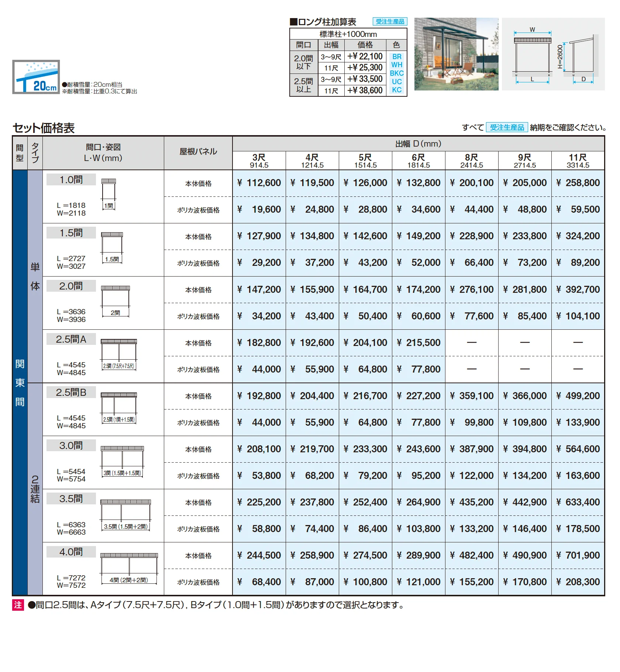Click the ¥112,600 price cell
The height and width of the screenshot is (672, 620).
click(259, 183)
